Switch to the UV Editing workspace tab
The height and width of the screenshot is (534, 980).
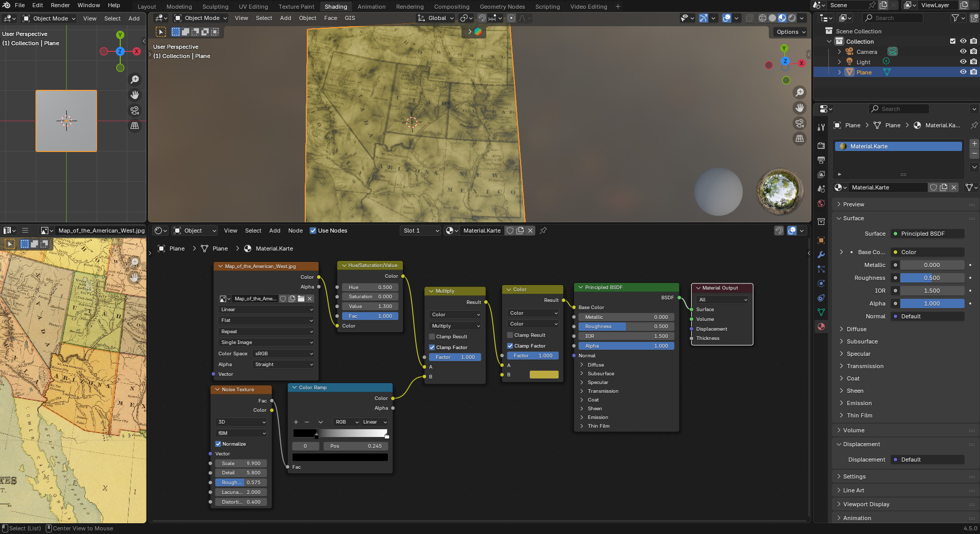click(253, 7)
